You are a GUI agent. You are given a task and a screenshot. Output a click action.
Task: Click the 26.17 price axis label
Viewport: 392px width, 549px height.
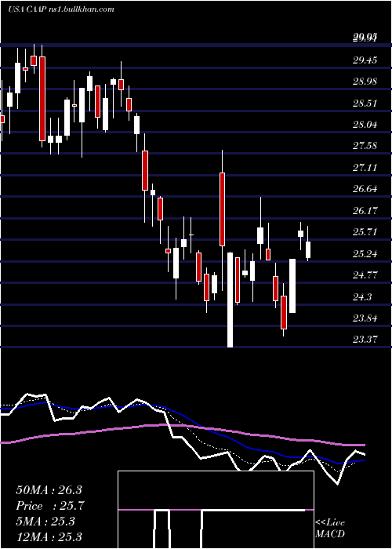[365, 211]
